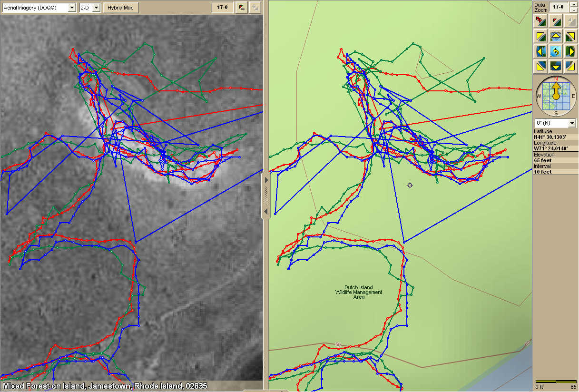Pan the map north with the up arrow
579x392 pixels.
coord(555,36)
